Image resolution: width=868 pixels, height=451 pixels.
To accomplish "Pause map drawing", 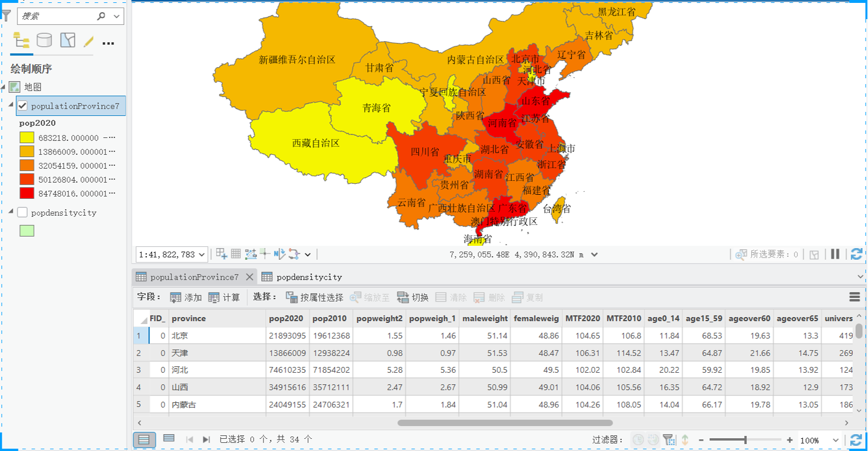I will 835,254.
